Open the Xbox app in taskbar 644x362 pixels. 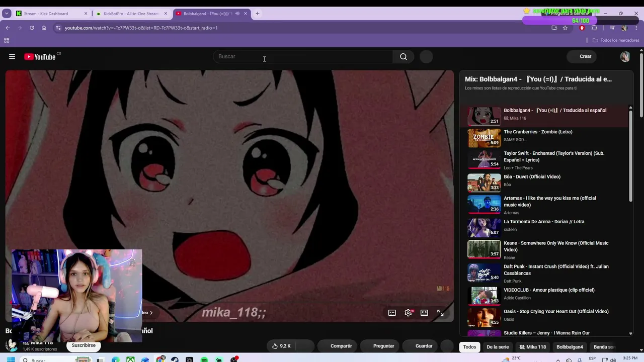click(131, 359)
